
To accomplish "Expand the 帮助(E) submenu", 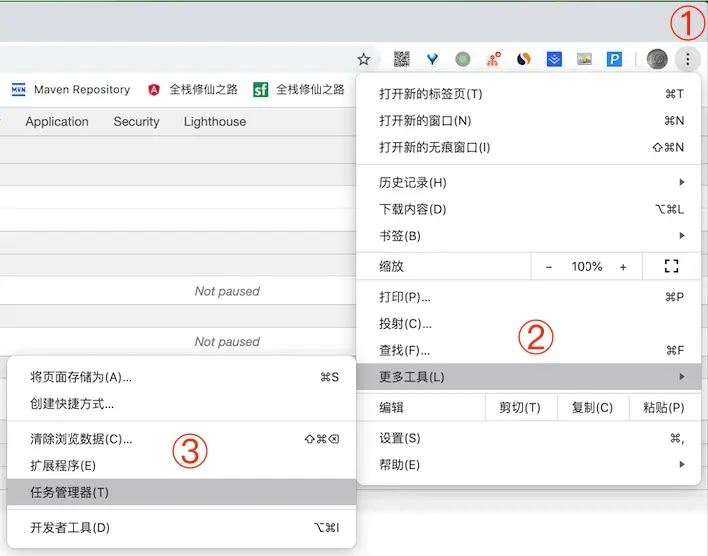I will tap(528, 465).
